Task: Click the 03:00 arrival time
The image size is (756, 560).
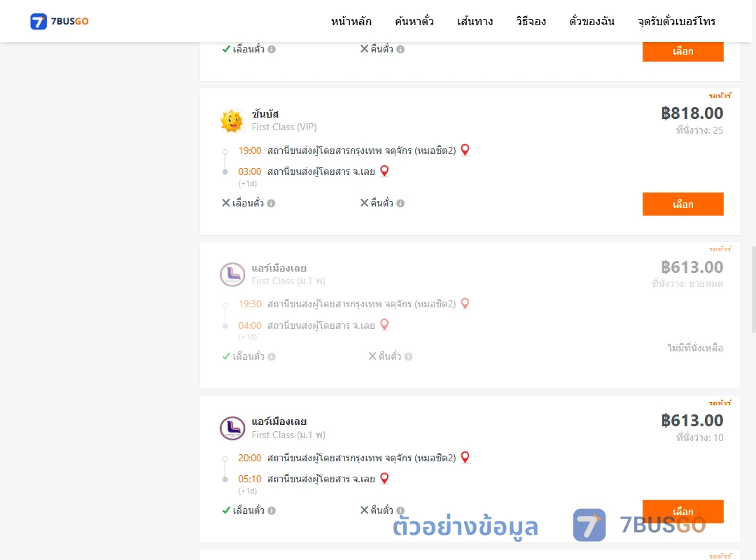Action: (x=250, y=171)
